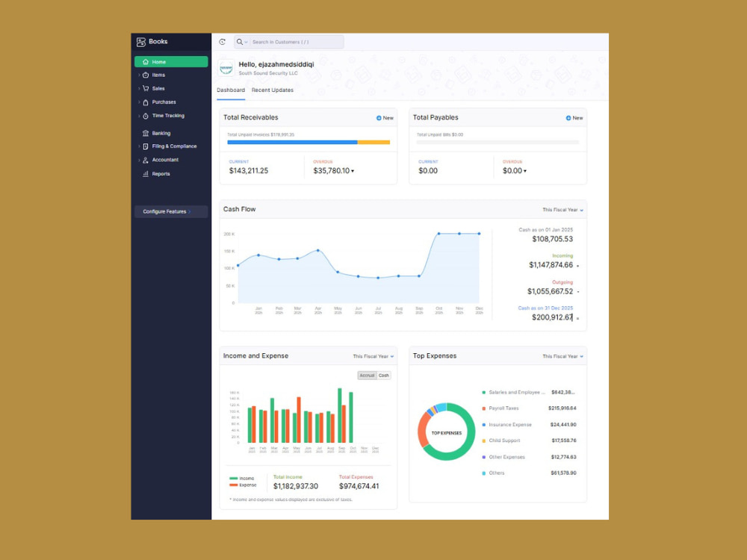The height and width of the screenshot is (560, 747).
Task: Expand the Accountant menu chevron
Action: [139, 160]
